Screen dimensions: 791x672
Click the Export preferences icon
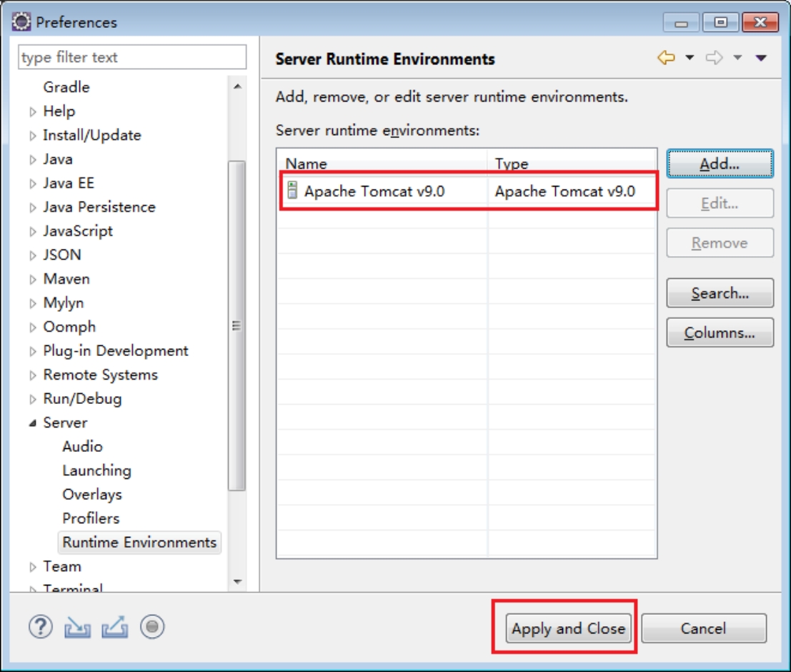(x=114, y=628)
